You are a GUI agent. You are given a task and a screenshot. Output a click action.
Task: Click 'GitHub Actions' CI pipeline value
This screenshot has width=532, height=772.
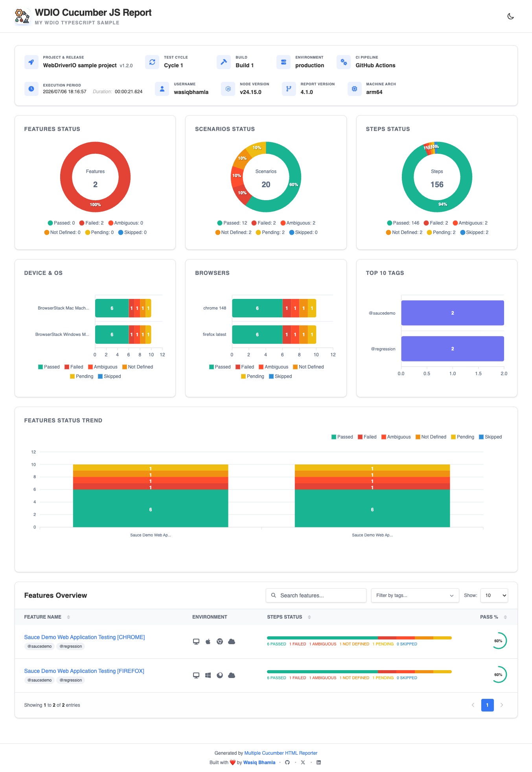point(376,65)
